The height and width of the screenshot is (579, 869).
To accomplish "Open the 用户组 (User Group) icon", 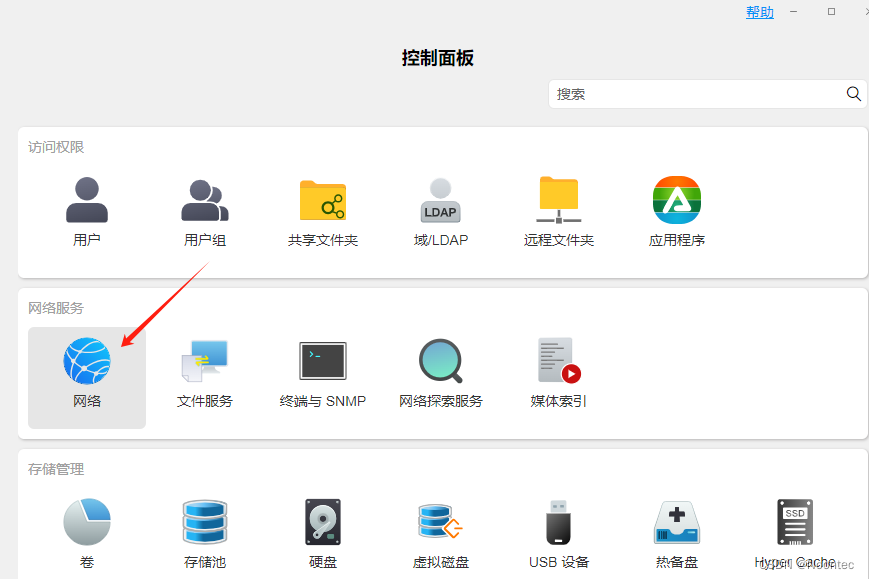I will tap(205, 200).
